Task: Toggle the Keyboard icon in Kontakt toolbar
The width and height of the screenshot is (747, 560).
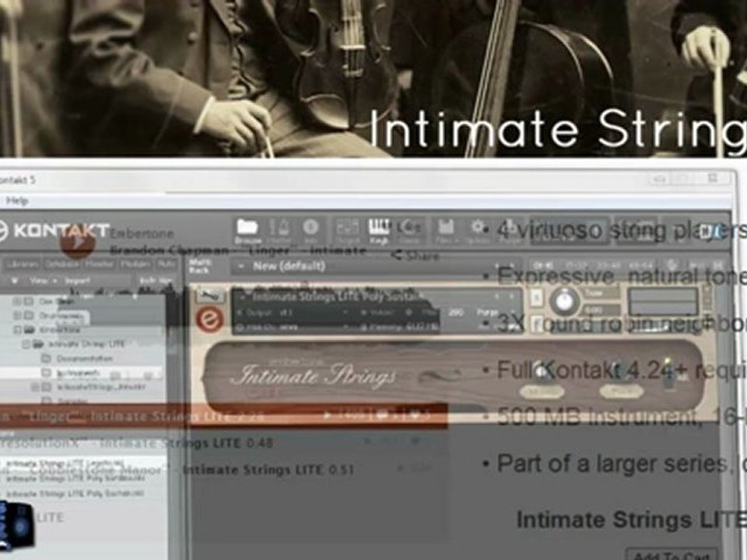Action: [x=379, y=232]
